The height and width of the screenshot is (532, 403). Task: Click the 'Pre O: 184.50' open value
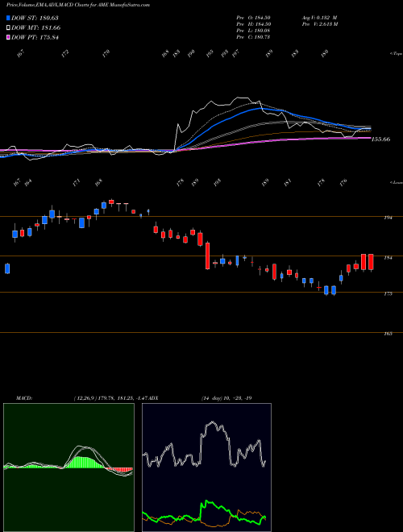pyautogui.click(x=253, y=18)
